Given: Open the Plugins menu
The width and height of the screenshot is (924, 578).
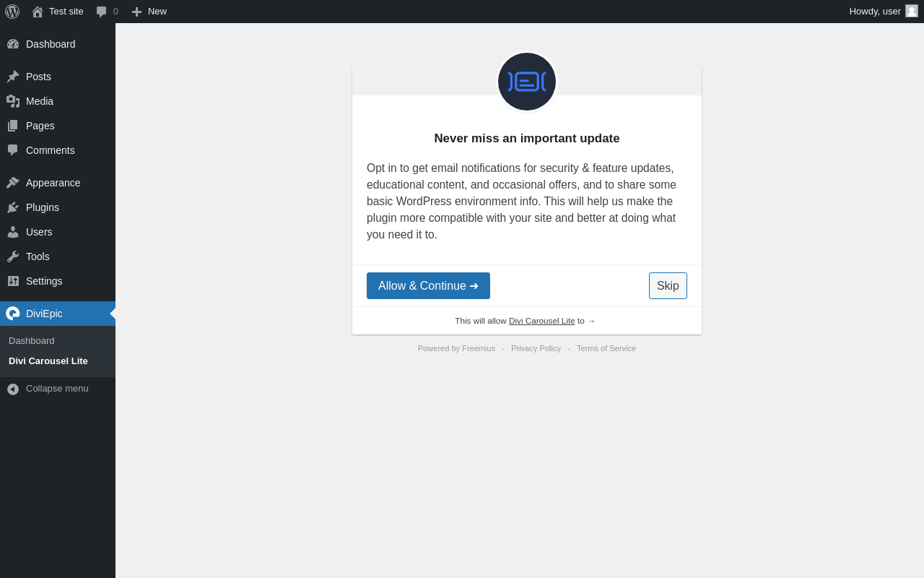Looking at the screenshot, I should [x=58, y=207].
